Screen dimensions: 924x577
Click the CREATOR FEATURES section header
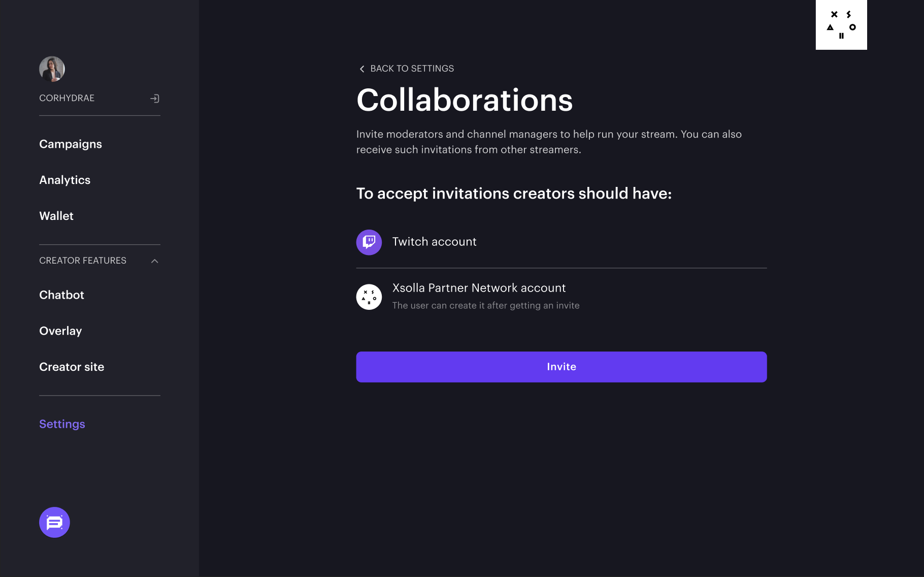pos(83,261)
